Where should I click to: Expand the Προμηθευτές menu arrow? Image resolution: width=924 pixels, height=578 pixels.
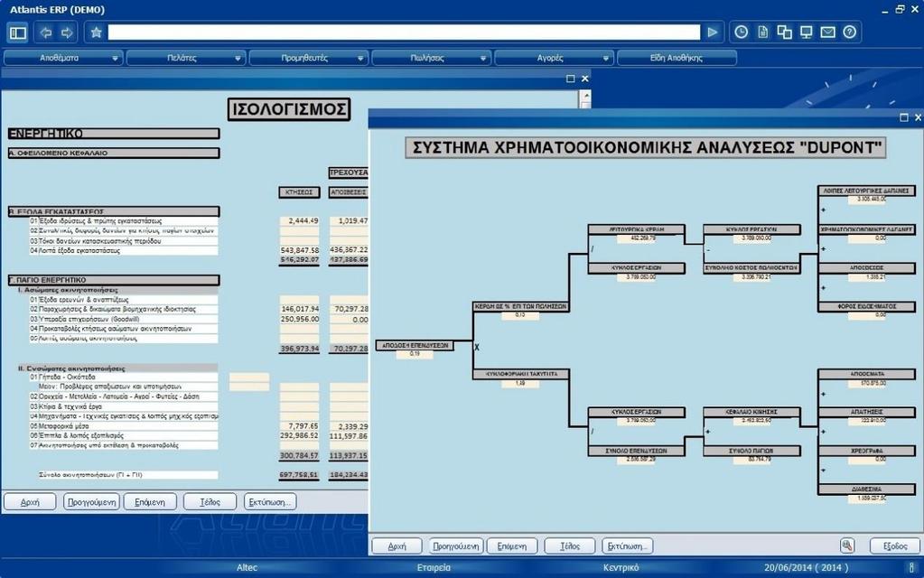[x=360, y=59]
